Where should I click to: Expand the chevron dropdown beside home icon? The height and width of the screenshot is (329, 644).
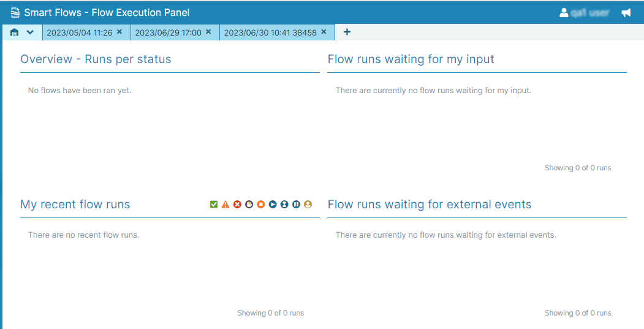pyautogui.click(x=30, y=32)
